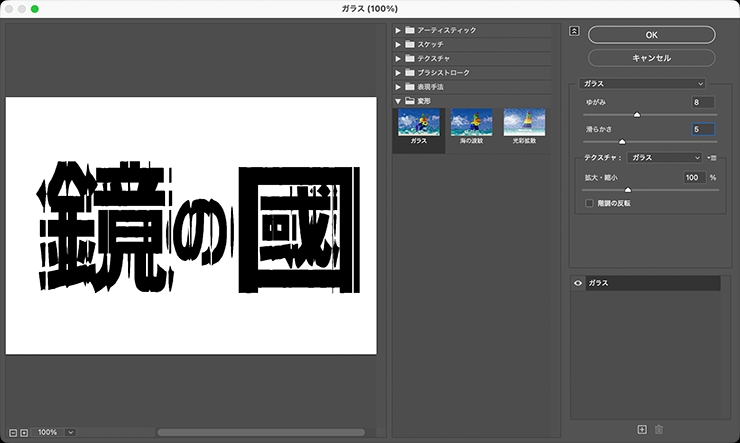Open the zoom percentage dropdown
This screenshot has width=740, height=443.
70,432
